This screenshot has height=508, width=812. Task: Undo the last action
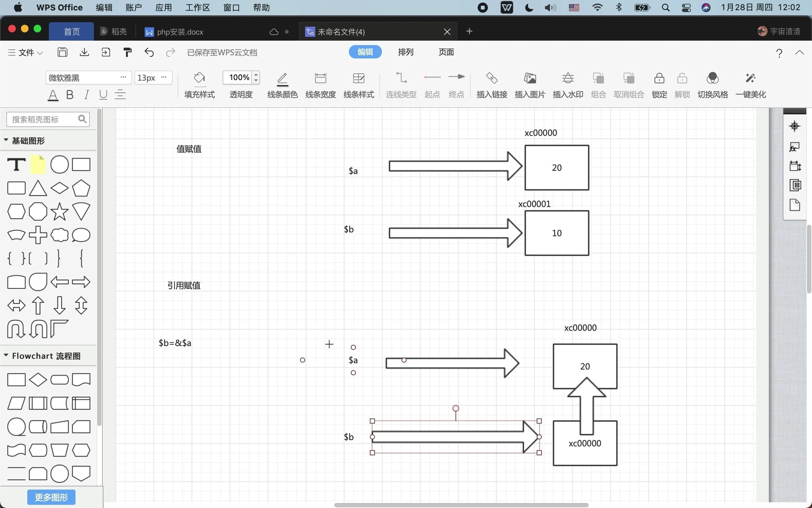point(149,52)
